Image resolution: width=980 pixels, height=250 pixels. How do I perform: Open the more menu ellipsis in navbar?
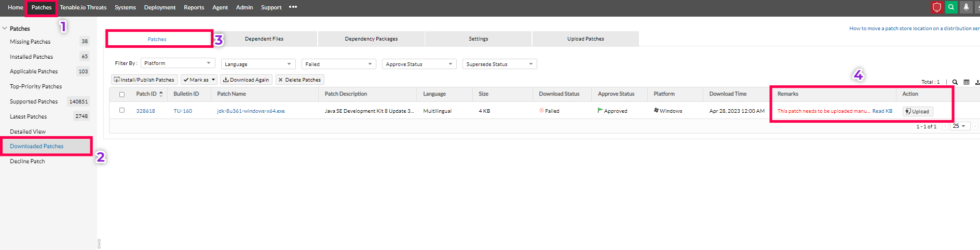pos(293,7)
